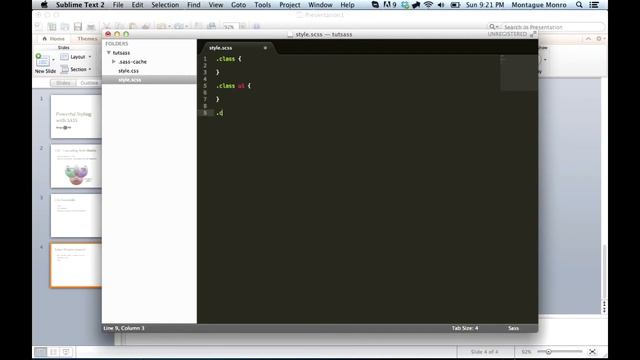
Task: Click the Wi-Fi status icon
Action: click(428, 5)
